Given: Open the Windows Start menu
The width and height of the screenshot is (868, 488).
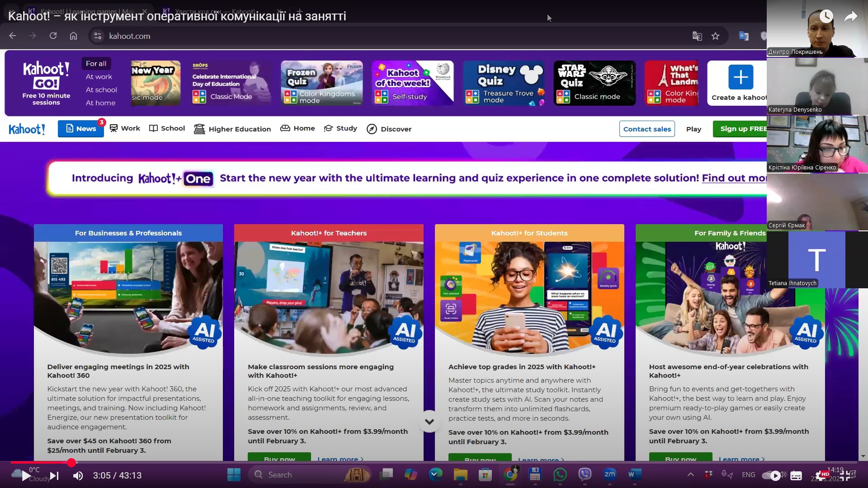Looking at the screenshot, I should (234, 474).
